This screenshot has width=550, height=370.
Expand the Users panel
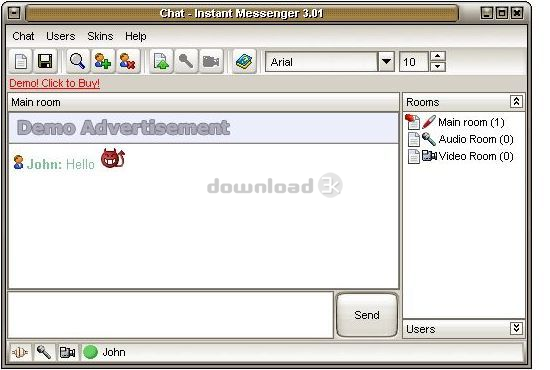[x=516, y=329]
